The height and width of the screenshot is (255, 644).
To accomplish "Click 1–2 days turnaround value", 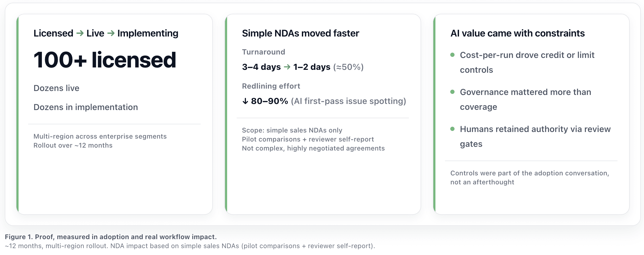I will [x=312, y=67].
